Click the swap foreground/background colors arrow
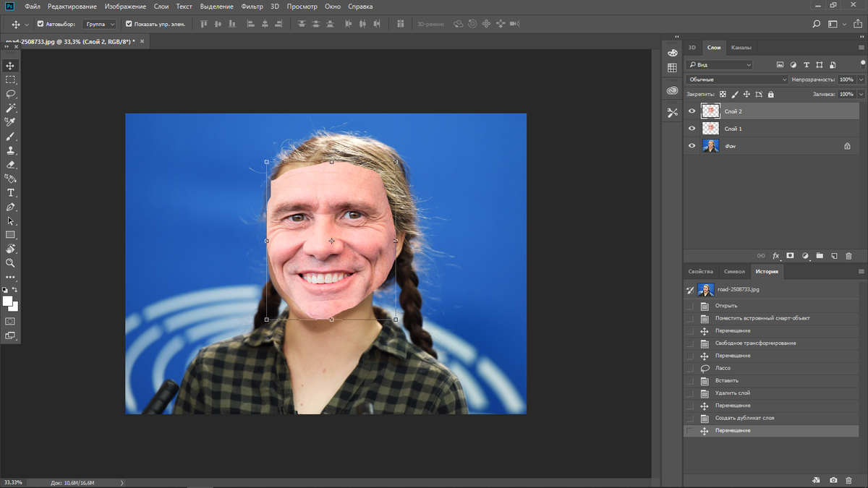 [15, 290]
